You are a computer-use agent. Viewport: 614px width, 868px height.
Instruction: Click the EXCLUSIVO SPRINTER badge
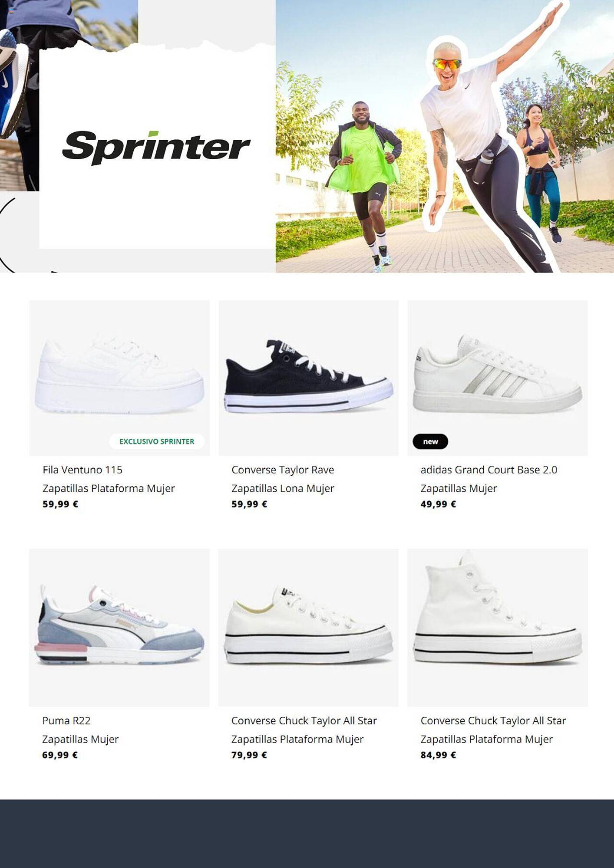pos(157,441)
